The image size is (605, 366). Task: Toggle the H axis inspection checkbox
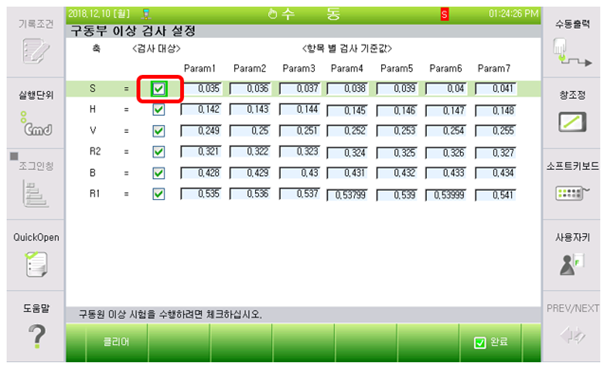159,110
